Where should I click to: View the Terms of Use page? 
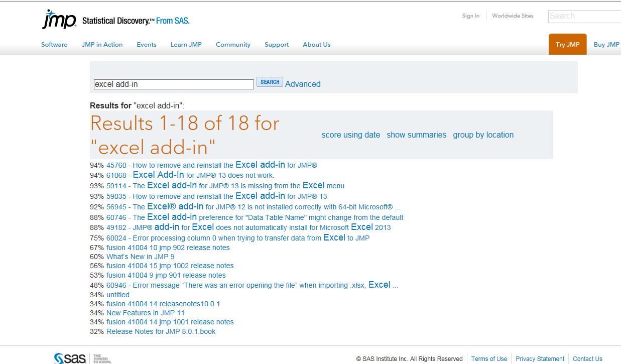point(489,358)
